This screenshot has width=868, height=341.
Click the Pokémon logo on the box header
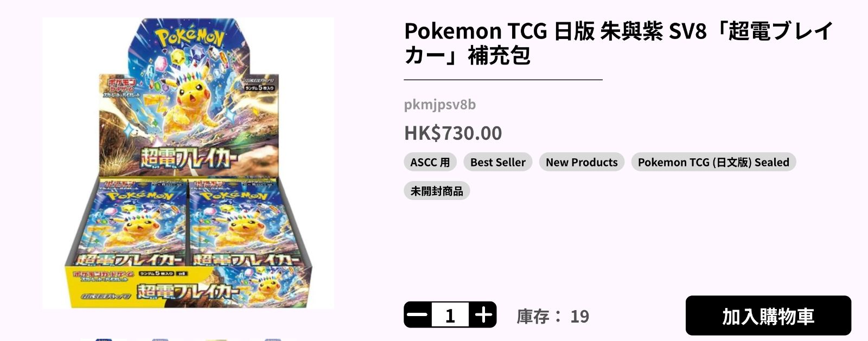(189, 39)
